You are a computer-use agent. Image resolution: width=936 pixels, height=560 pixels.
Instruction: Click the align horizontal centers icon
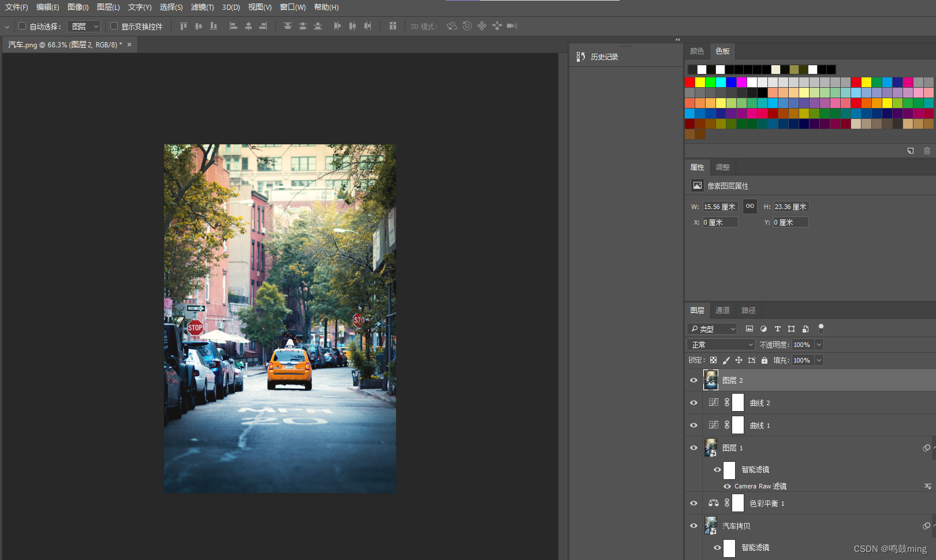(x=248, y=26)
